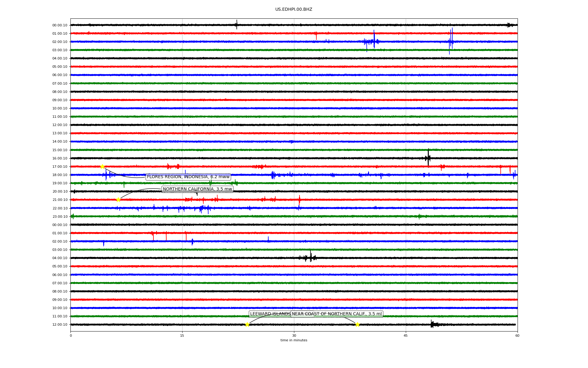The image size is (588, 368).
Task: Click the 45 tick on the time axis
Action: (405, 335)
